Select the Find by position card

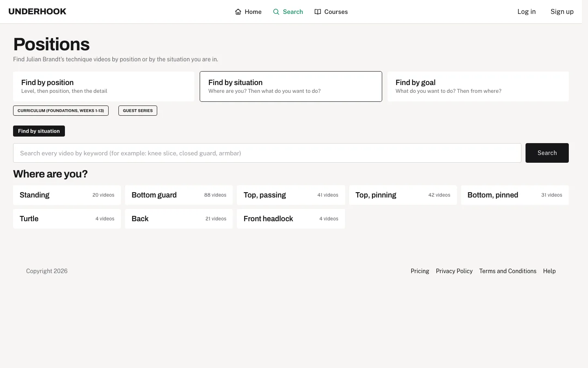tap(104, 86)
